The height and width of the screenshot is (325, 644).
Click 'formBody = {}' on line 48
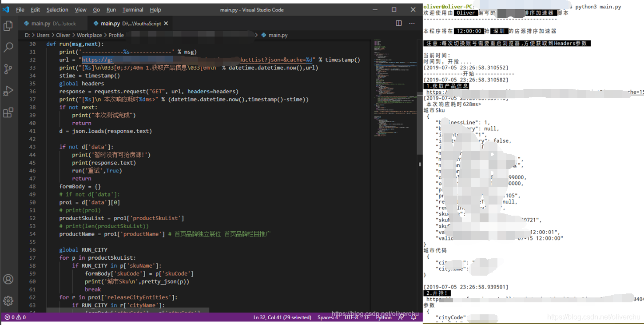point(80,186)
